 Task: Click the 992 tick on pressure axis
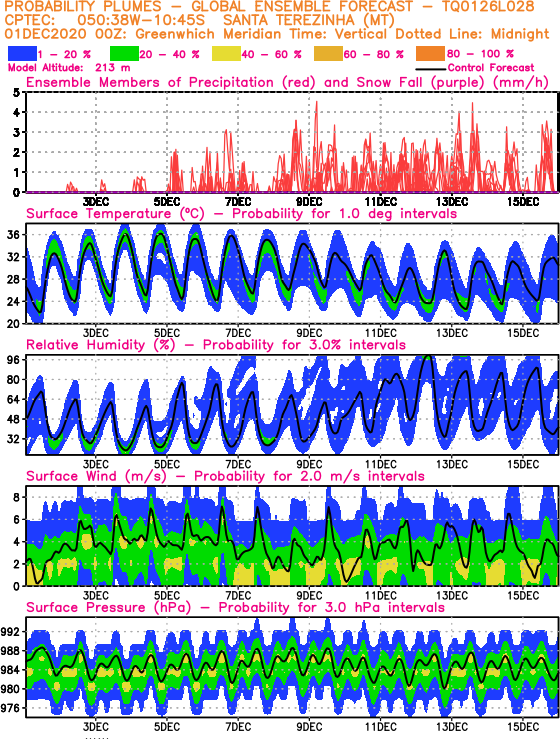pos(11,632)
